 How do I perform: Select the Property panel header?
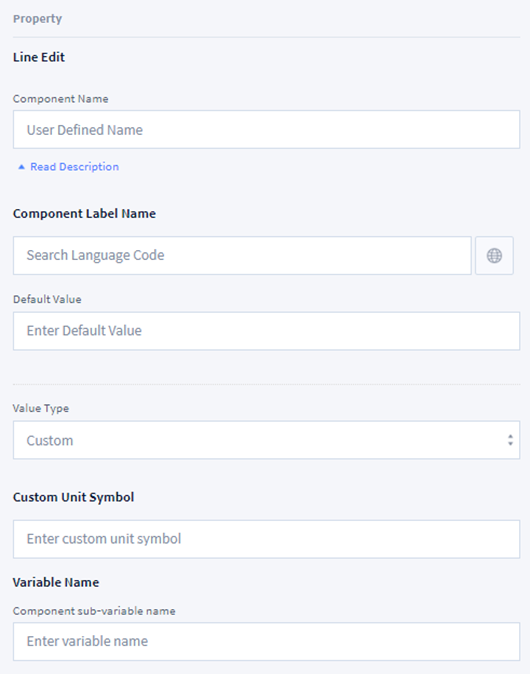click(x=37, y=19)
